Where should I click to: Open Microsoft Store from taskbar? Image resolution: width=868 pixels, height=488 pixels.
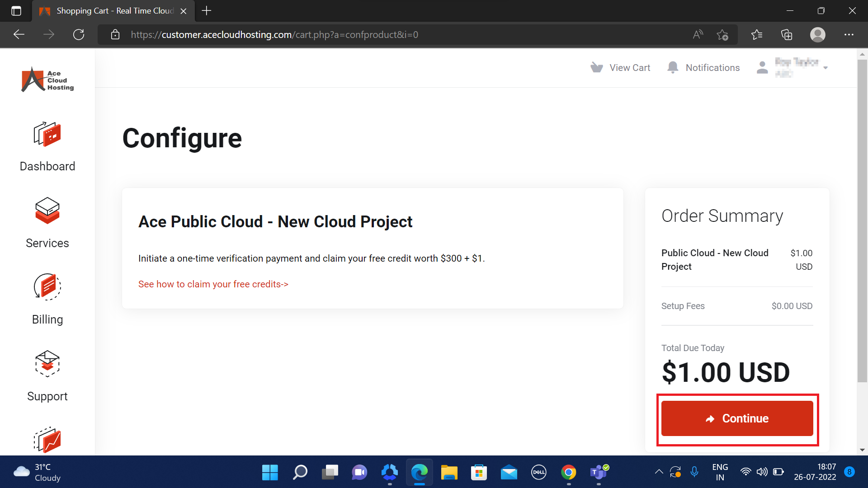pyautogui.click(x=479, y=473)
